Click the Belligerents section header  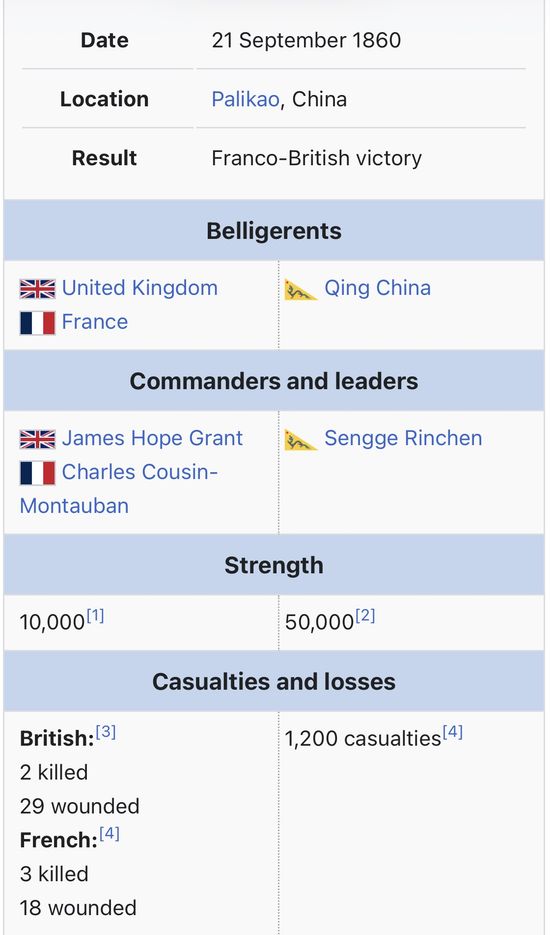[274, 230]
